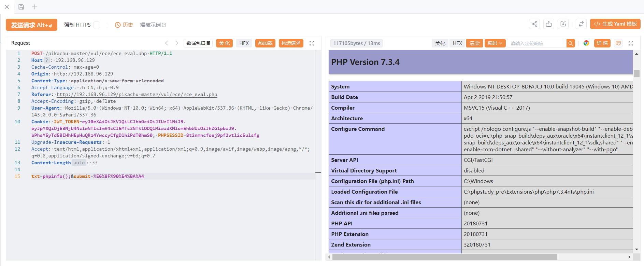644x266 pixels.
Task: Add a new tab with the plus icon
Action: click(x=35, y=7)
